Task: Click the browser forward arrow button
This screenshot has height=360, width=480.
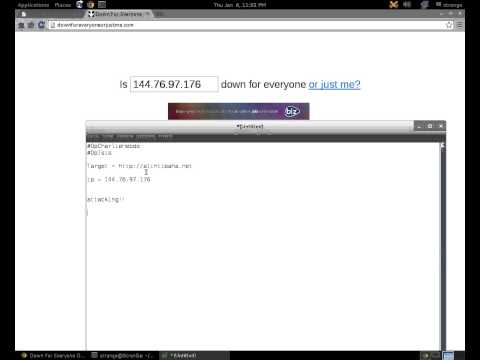Action: [31, 25]
